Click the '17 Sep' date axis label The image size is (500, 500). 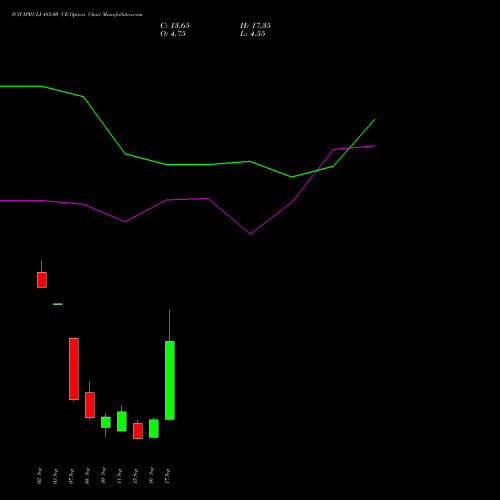point(167,476)
